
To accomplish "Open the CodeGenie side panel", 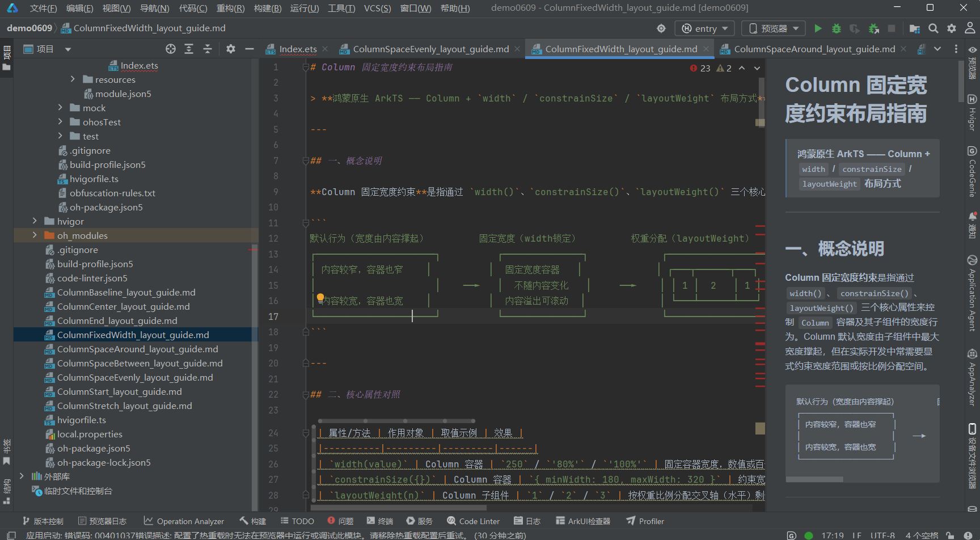I will [x=972, y=171].
